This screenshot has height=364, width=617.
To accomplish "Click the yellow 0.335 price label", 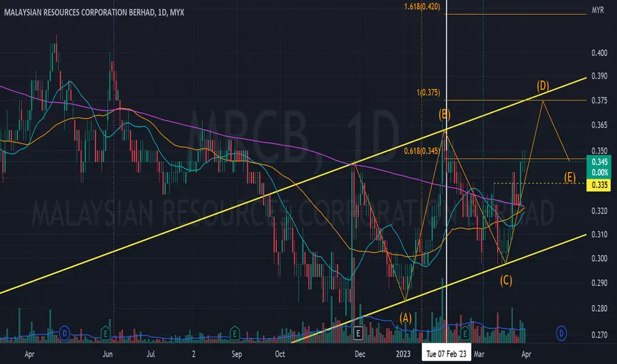I will [599, 185].
